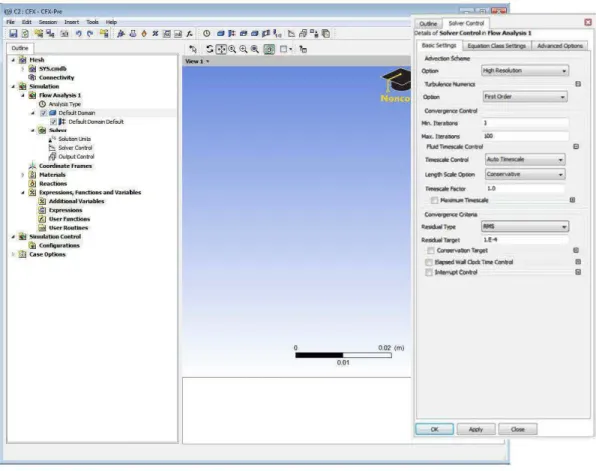Expand the Interrupt Control section toggle
The width and height of the screenshot is (596, 471).
pos(578,272)
